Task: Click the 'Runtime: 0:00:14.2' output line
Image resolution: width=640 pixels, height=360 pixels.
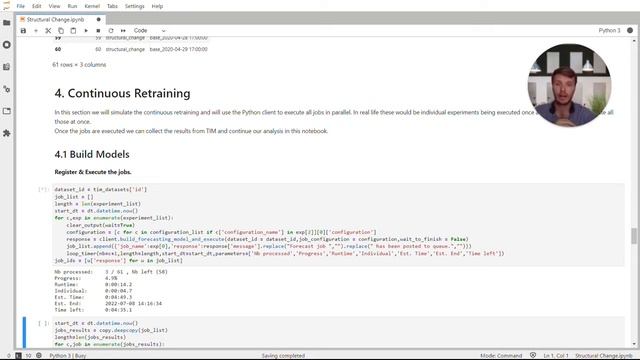Action: 93,284
